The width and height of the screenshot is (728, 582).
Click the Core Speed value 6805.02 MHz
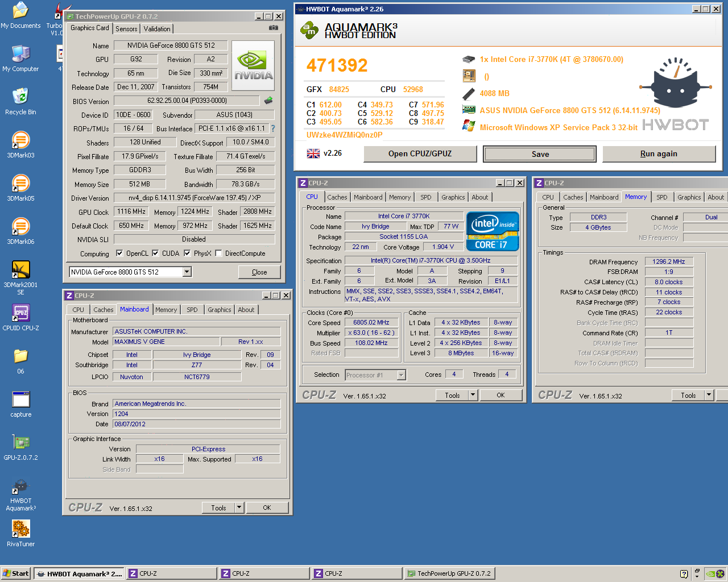click(371, 322)
